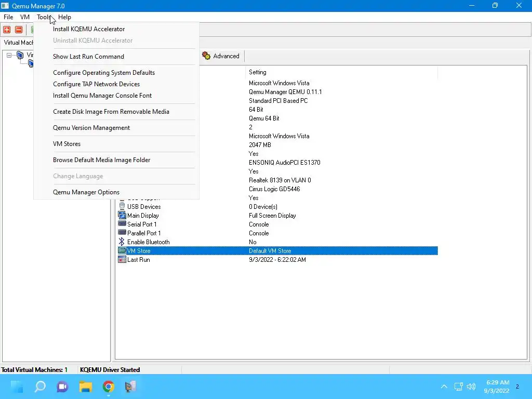Select the Serial Port 1 row
Viewport: 532px width, 399px height.
point(277,224)
